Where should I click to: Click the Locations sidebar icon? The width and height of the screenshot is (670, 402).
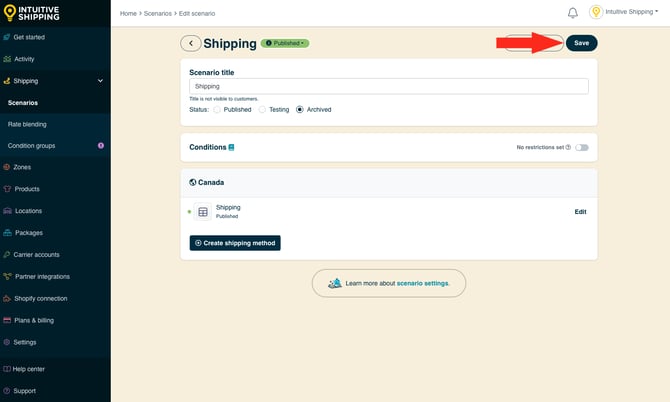click(7, 211)
